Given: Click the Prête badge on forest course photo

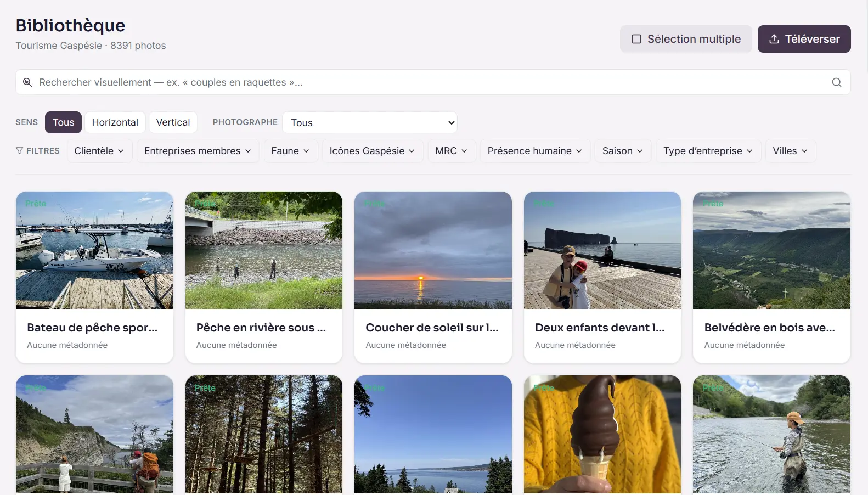Looking at the screenshot, I should (x=205, y=388).
